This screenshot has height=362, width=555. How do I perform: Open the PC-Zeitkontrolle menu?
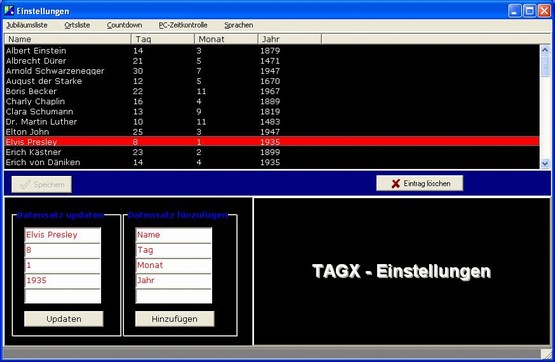pos(183,25)
